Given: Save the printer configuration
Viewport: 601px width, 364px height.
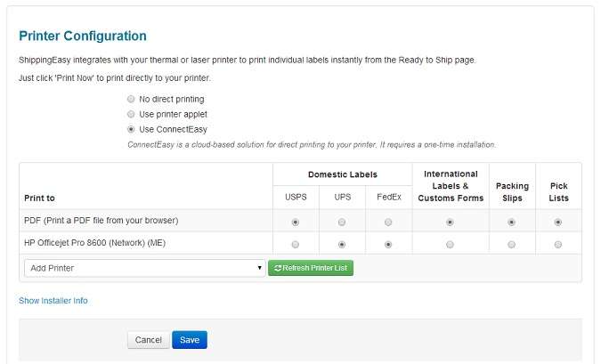Looking at the screenshot, I should tap(189, 340).
